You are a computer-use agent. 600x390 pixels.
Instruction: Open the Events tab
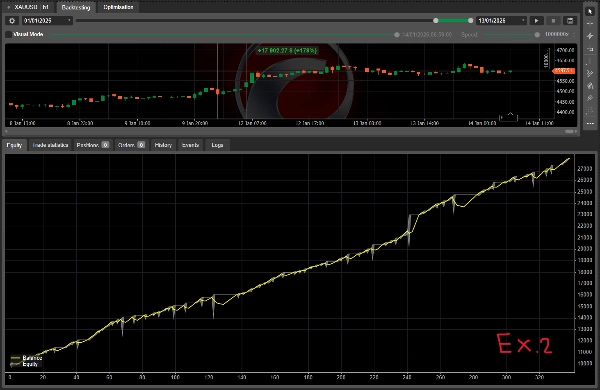pyautogui.click(x=190, y=145)
